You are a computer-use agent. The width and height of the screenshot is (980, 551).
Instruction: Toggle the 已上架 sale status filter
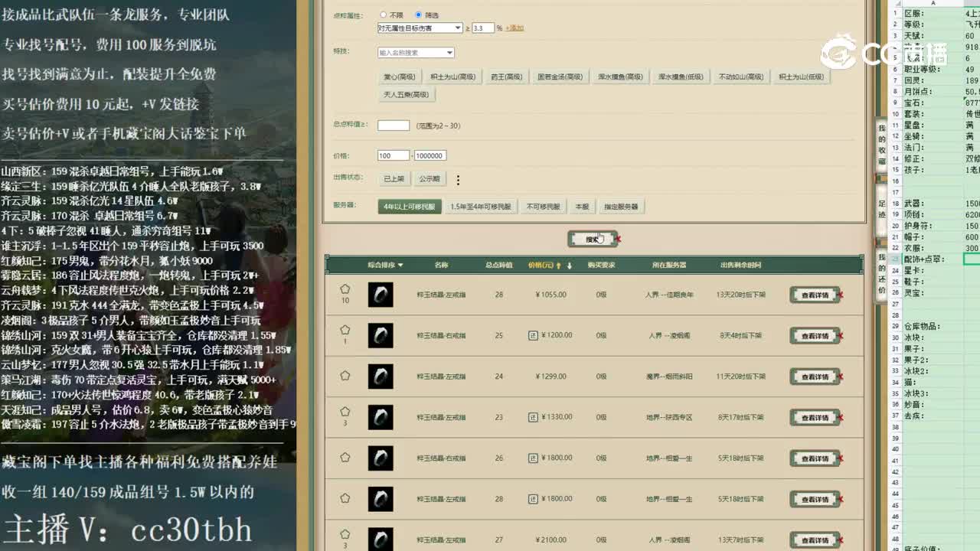[394, 179]
